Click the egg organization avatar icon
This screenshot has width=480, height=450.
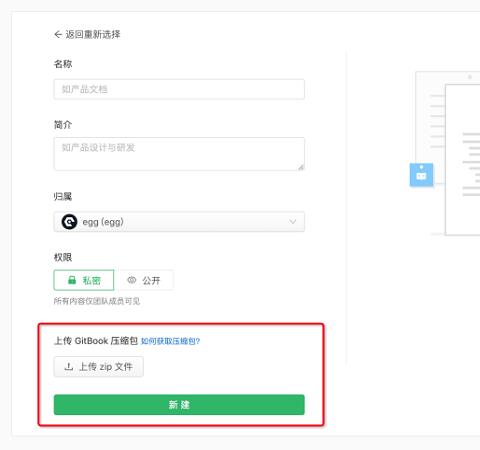pyautogui.click(x=69, y=222)
